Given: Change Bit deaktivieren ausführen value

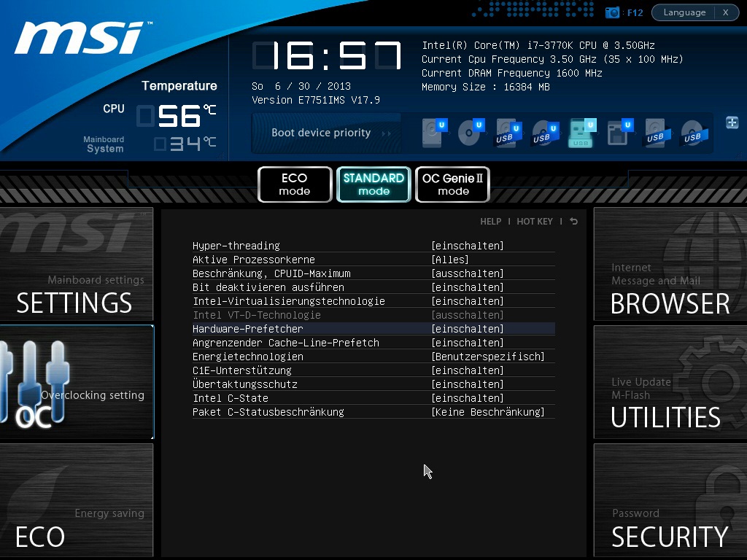Looking at the screenshot, I should point(468,287).
